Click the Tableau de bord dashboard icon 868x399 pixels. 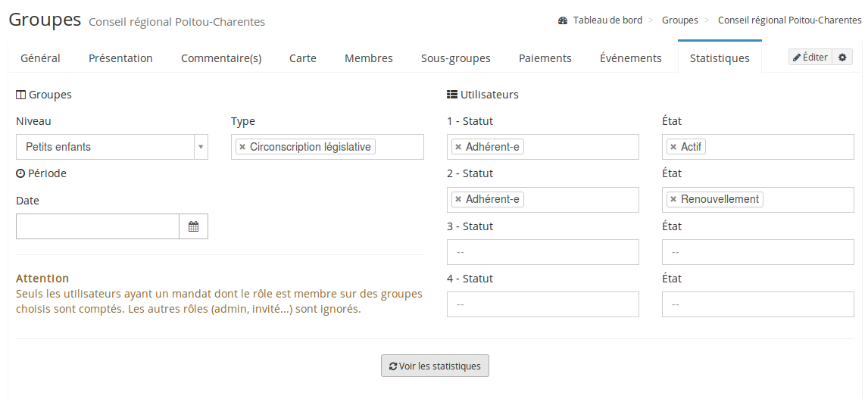563,20
